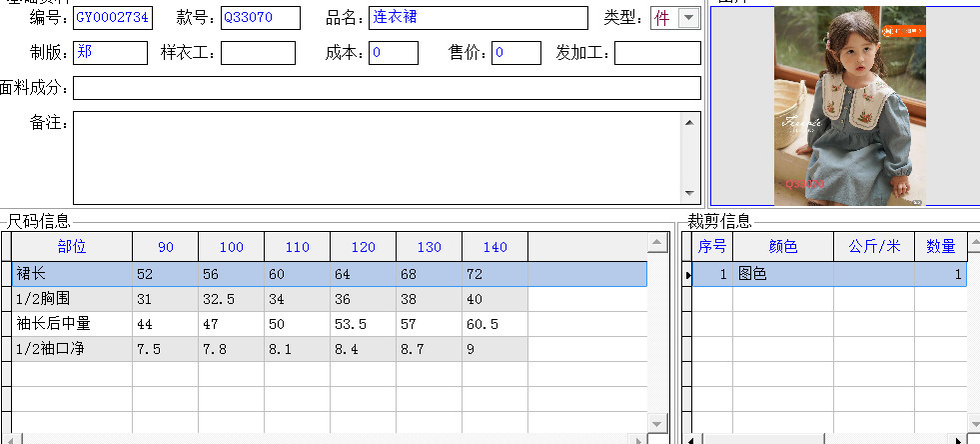Click 类型 combo box value 件
Screen dimensions: 980x444
pyautogui.click(x=664, y=18)
